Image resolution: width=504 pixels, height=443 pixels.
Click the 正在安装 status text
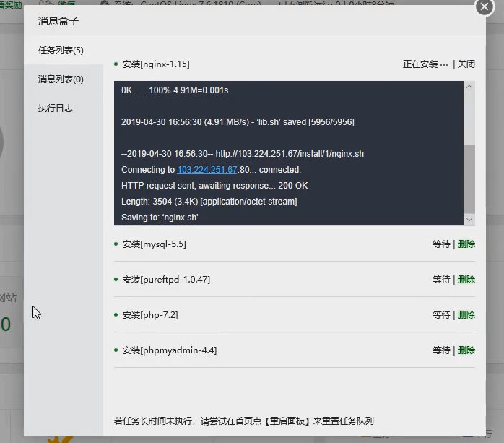tap(425, 64)
